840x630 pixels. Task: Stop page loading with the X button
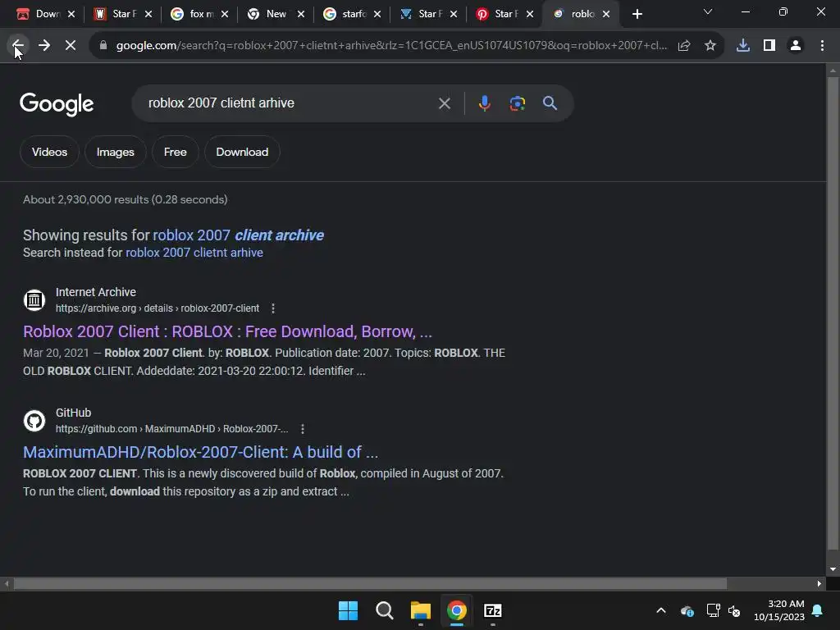[71, 46]
